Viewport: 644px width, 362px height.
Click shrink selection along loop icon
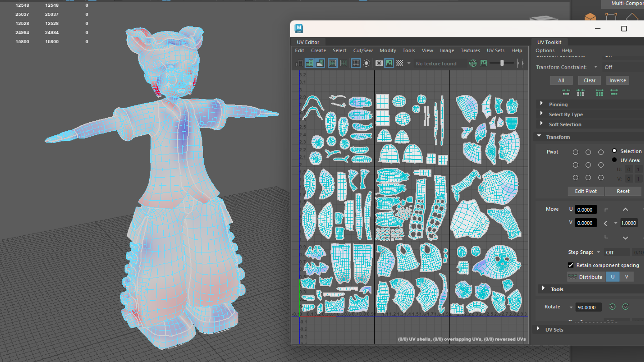tap(566, 92)
